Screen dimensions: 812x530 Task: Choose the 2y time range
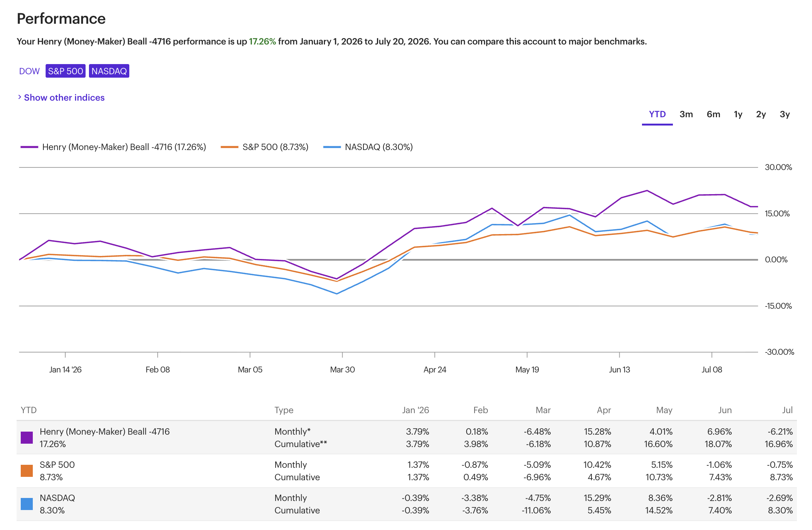coord(761,114)
